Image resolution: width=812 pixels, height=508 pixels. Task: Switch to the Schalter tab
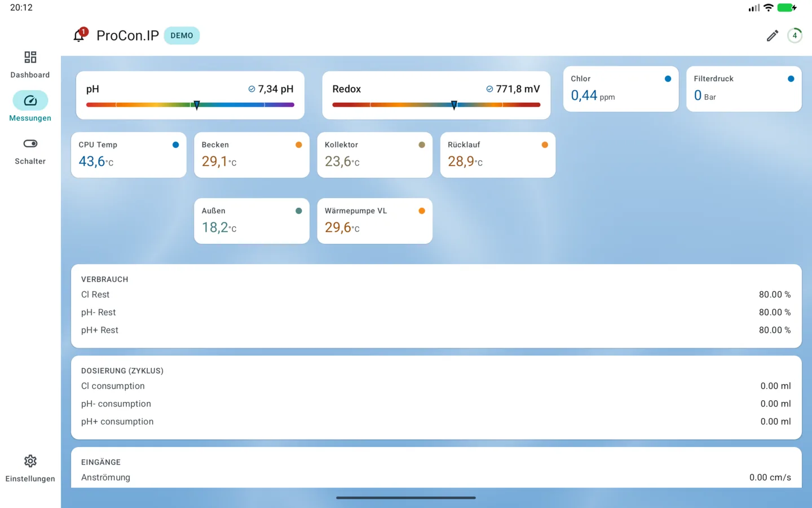coord(30,151)
